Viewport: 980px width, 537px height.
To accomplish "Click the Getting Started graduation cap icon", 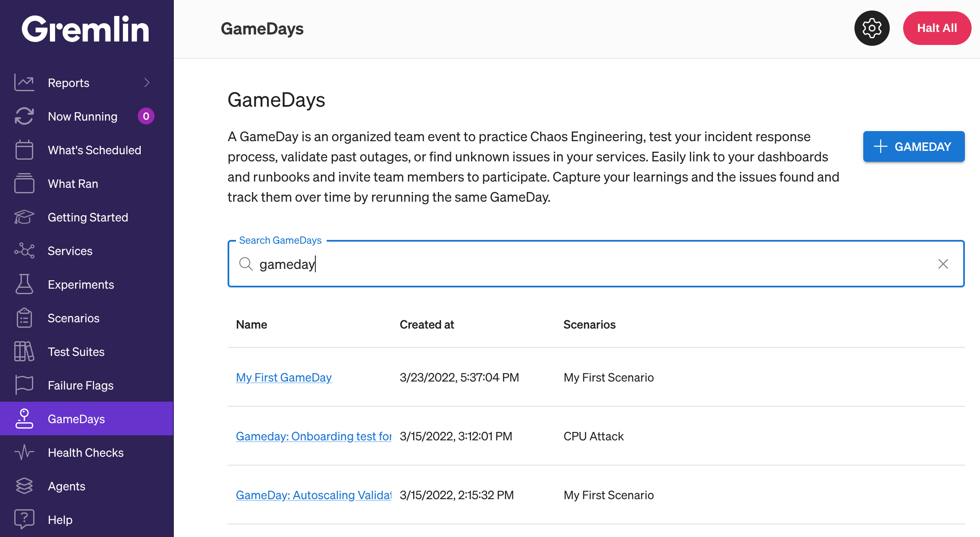I will coord(24,217).
